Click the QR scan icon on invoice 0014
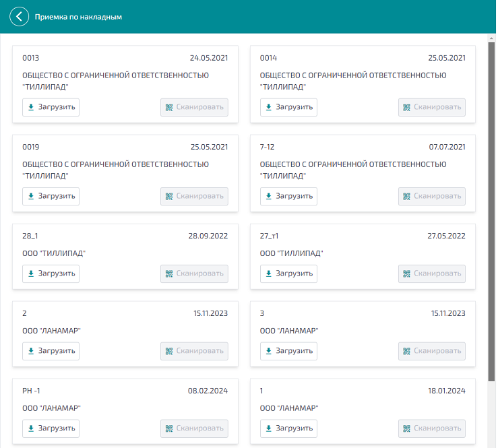The height and width of the screenshot is (448, 498). [x=406, y=107]
